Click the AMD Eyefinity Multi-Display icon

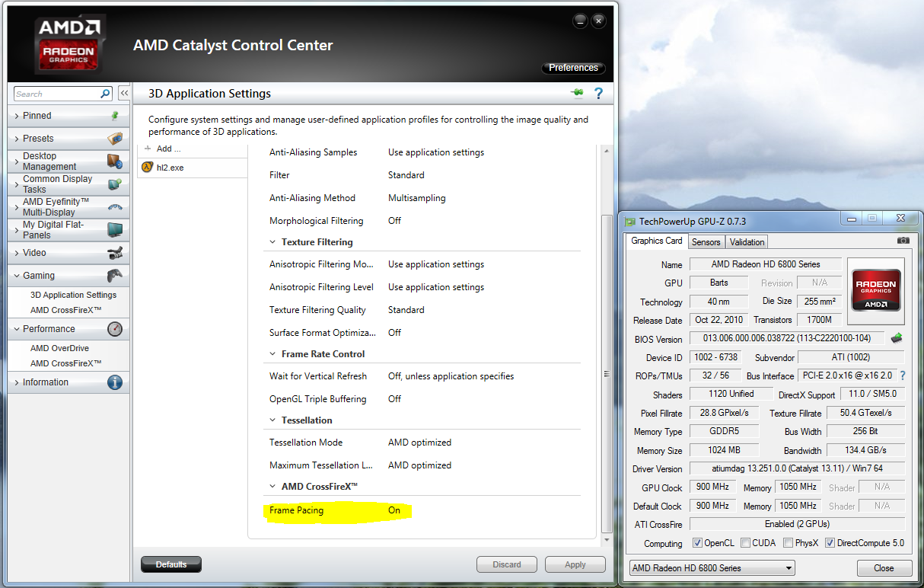(115, 207)
